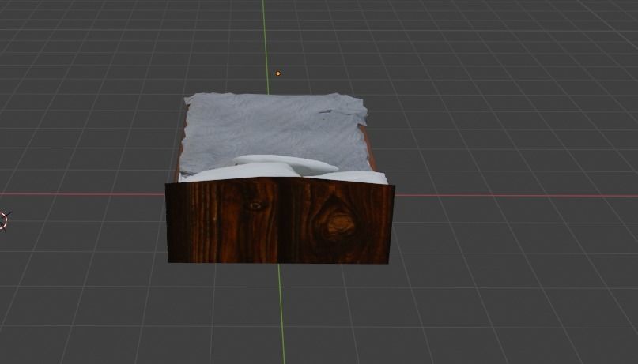Select the small orange origin point object
The height and width of the screenshot is (364, 638).
tap(278, 73)
